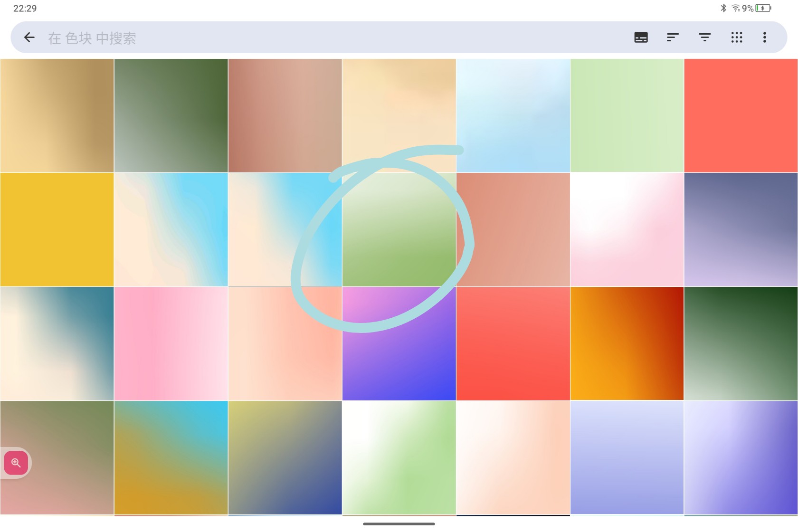
Task: Open the white to pink gradient thumbnail
Action: coord(627,229)
